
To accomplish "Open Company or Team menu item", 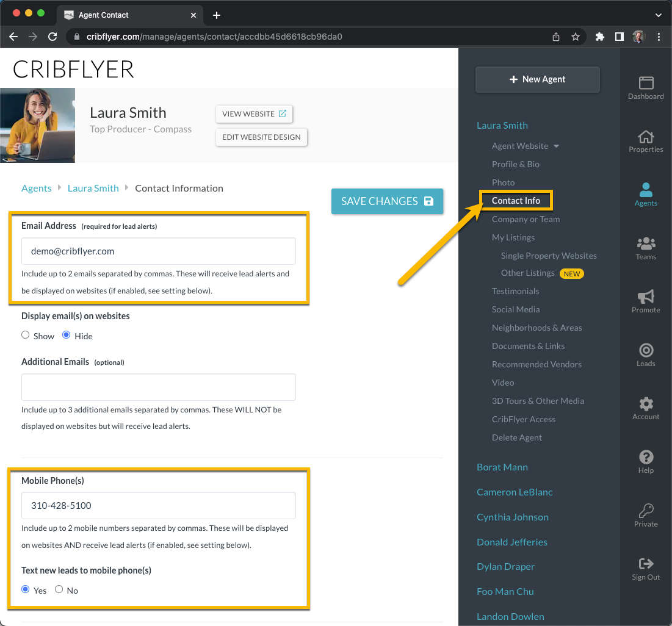I will [526, 220].
